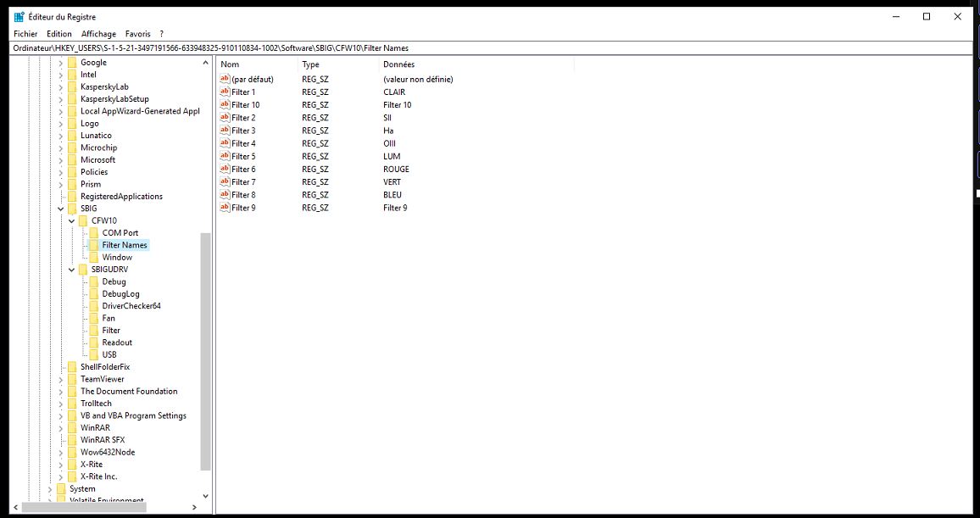
Task: Collapse the SBIG registry key
Action: [x=61, y=209]
